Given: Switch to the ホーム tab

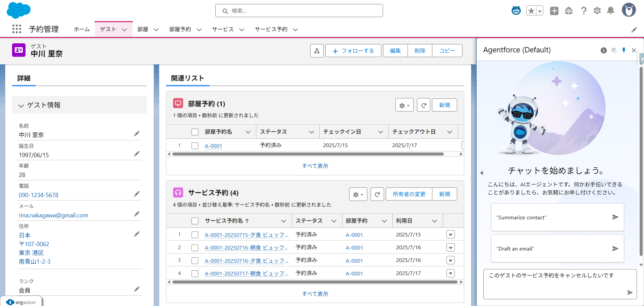Looking at the screenshot, I should (x=82, y=29).
